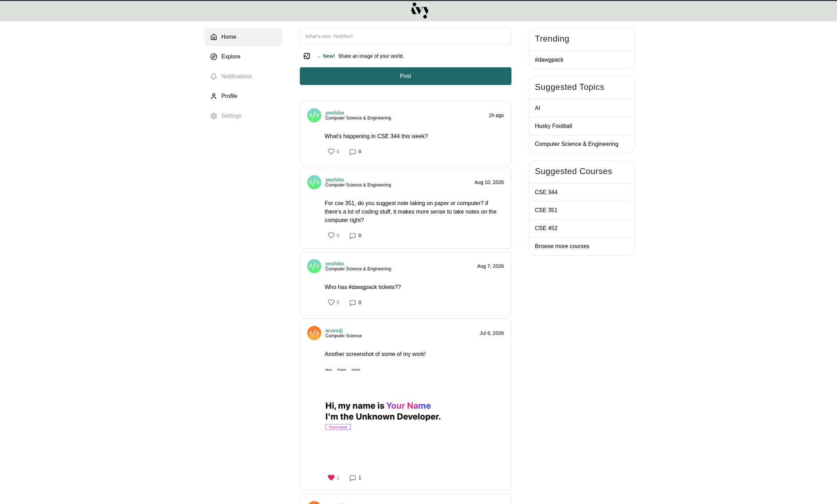This screenshot has width=837, height=504.
Task: Like the CSE 344 post with the heart
Action: (x=331, y=152)
